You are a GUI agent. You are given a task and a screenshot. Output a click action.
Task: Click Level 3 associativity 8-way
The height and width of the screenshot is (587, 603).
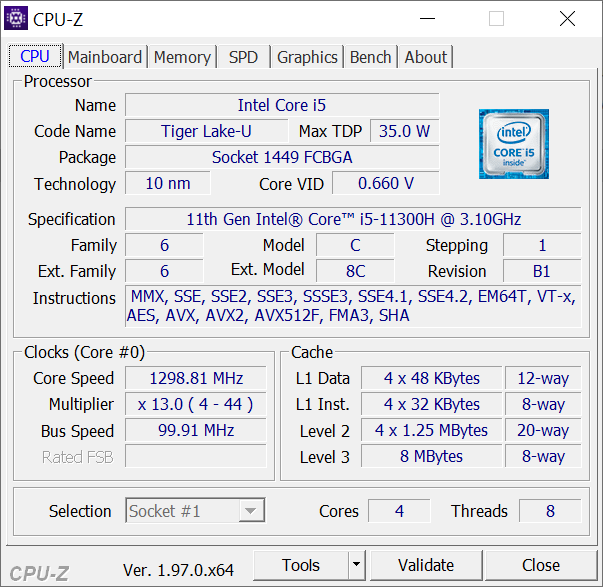click(543, 456)
